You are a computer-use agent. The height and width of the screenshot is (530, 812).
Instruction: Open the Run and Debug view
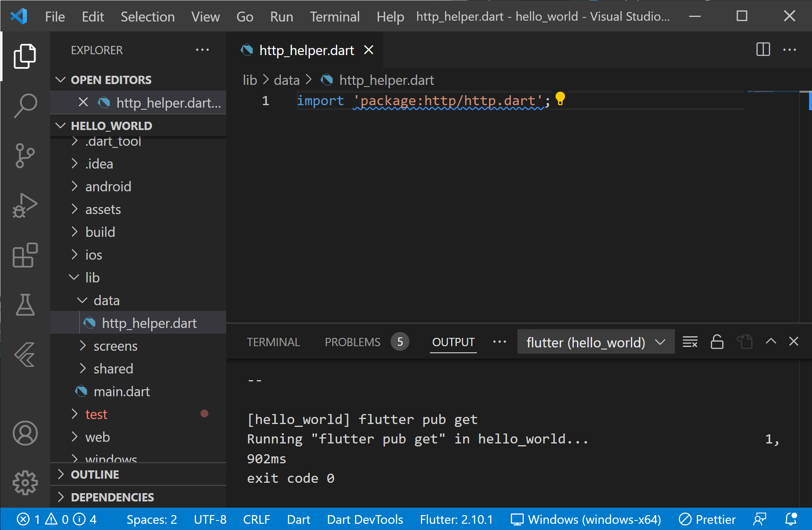[25, 205]
